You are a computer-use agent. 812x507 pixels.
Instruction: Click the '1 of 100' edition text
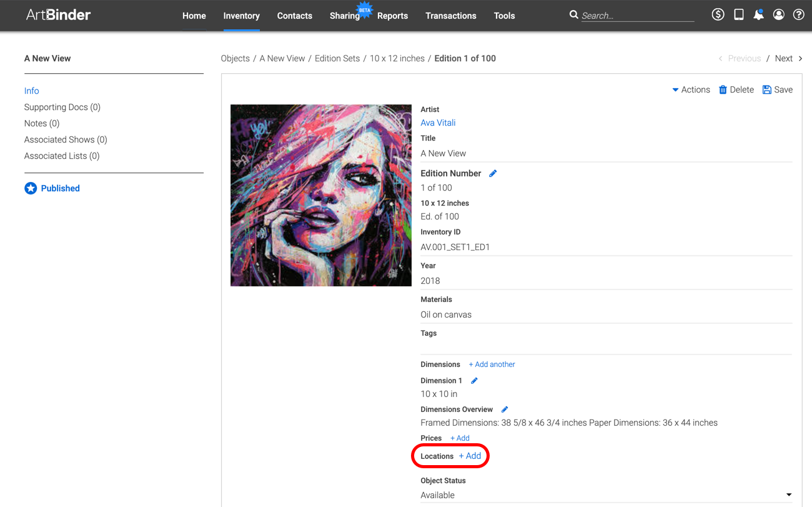coord(436,188)
